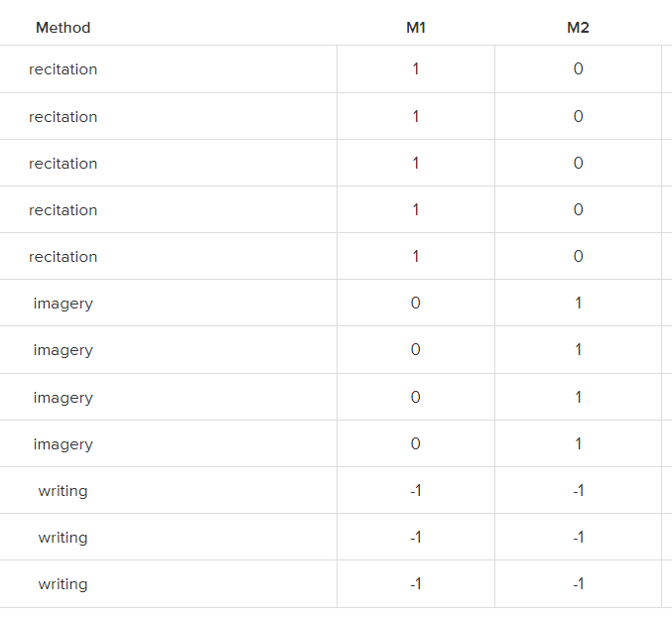672x618 pixels.
Task: Select M2 value in first imagery row
Action: (x=578, y=304)
